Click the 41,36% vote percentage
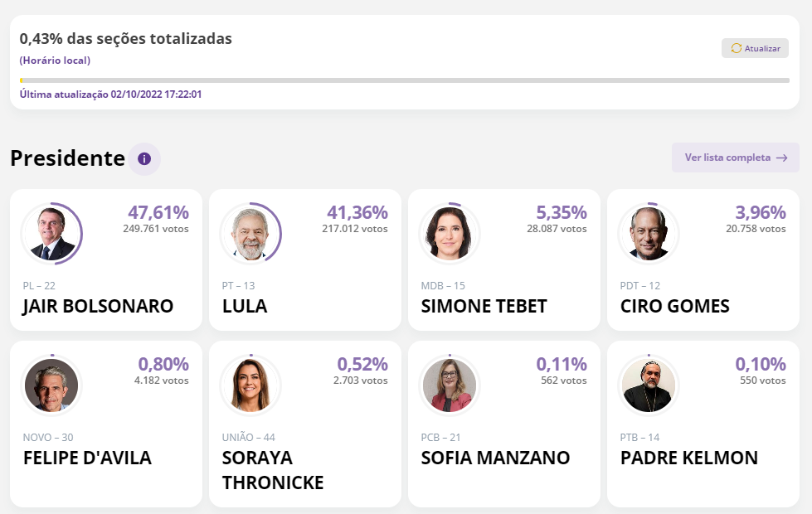This screenshot has height=514, width=812. tap(357, 212)
